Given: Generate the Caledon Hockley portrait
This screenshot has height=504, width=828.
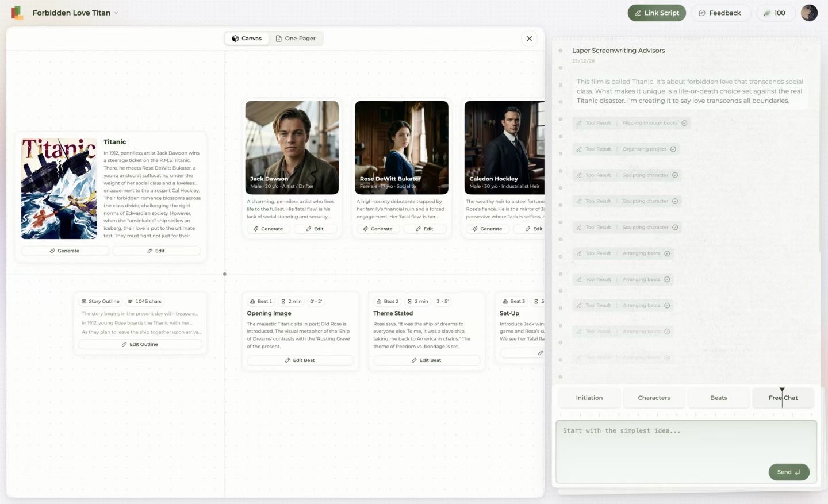Looking at the screenshot, I should pos(488,229).
